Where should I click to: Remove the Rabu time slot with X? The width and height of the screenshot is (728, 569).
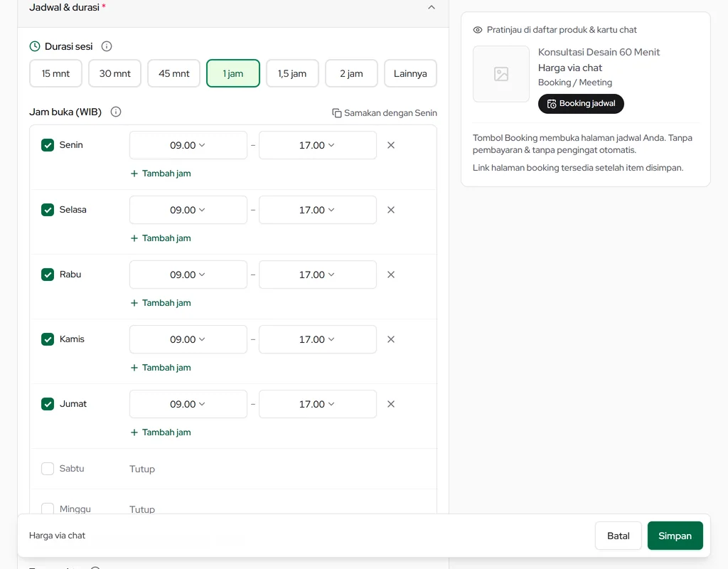[x=391, y=275]
